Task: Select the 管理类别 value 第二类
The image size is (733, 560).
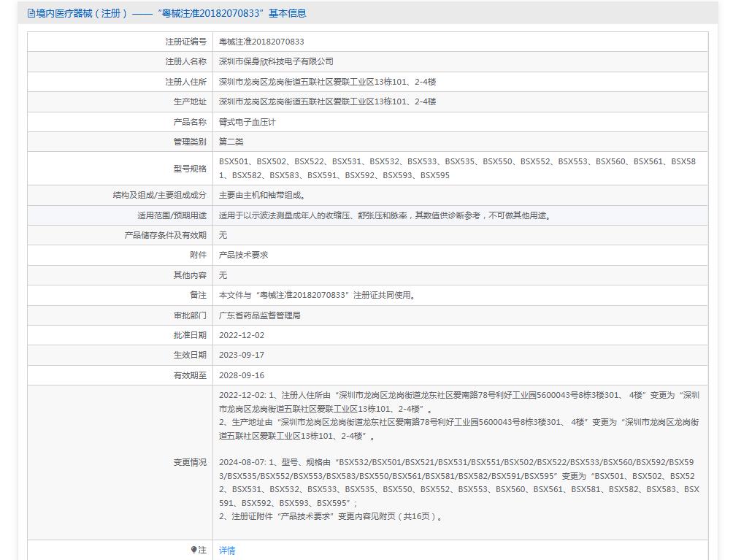Action: 231,141
